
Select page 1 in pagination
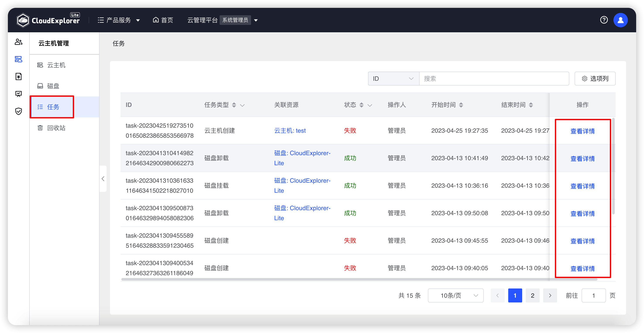pos(515,295)
